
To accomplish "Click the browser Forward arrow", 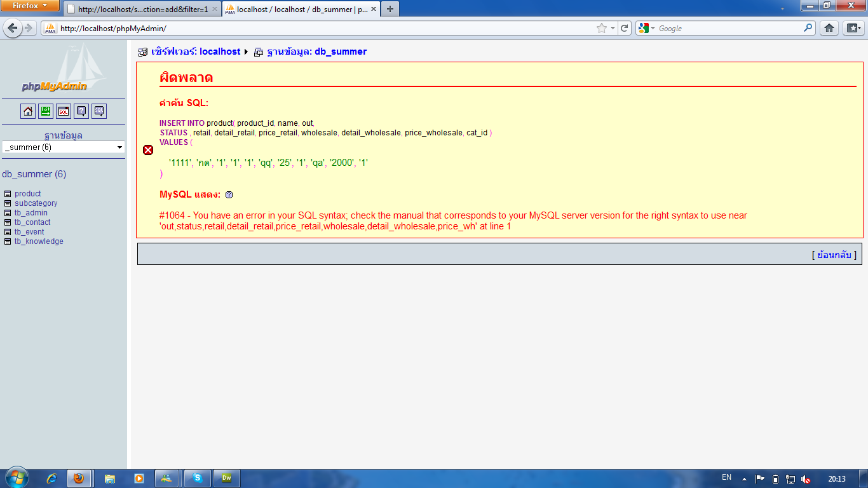I will tap(29, 28).
